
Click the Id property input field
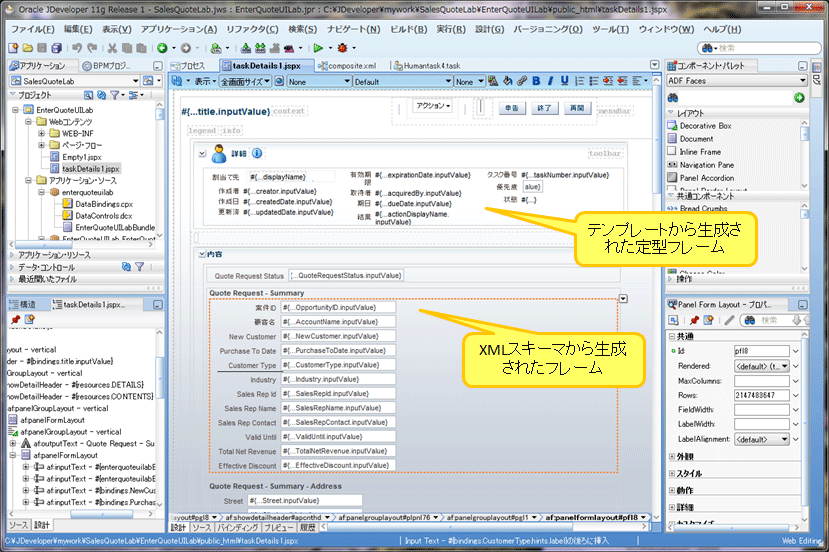(x=761, y=351)
